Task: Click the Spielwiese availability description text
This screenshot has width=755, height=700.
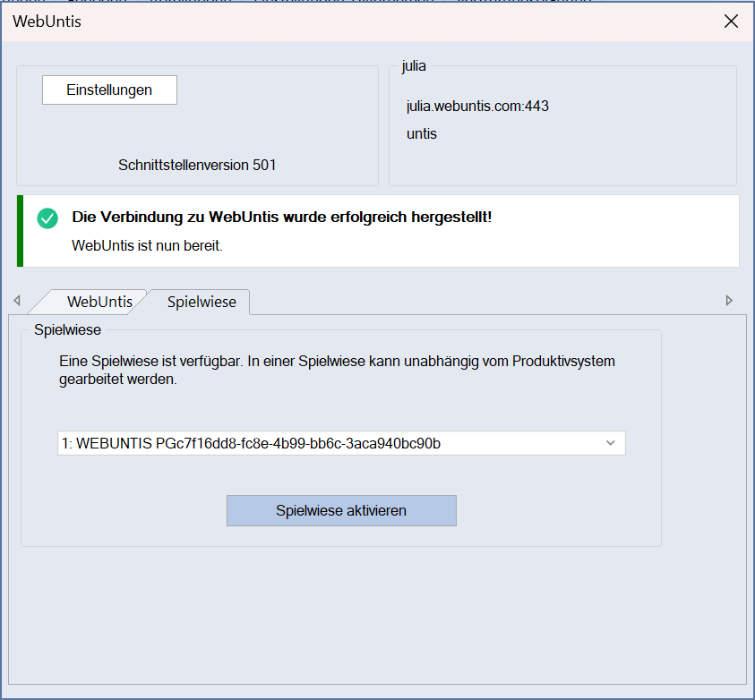Action: point(337,370)
